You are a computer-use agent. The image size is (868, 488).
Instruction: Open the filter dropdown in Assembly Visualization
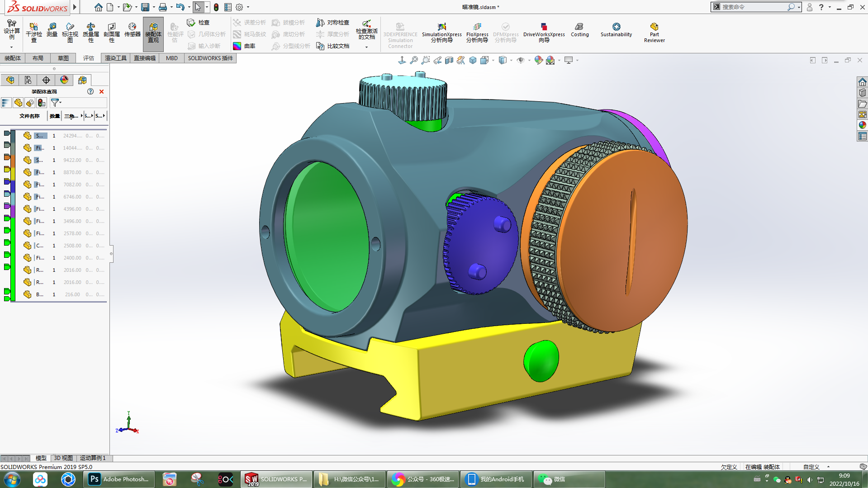point(56,103)
